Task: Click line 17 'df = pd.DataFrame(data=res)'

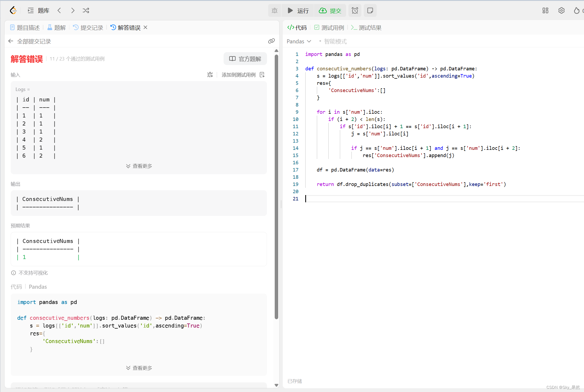Action: [x=355, y=170]
